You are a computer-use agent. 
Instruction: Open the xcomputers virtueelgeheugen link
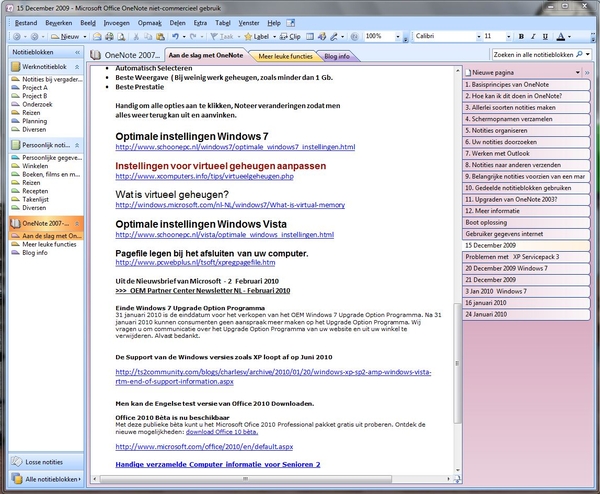pyautogui.click(x=204, y=176)
